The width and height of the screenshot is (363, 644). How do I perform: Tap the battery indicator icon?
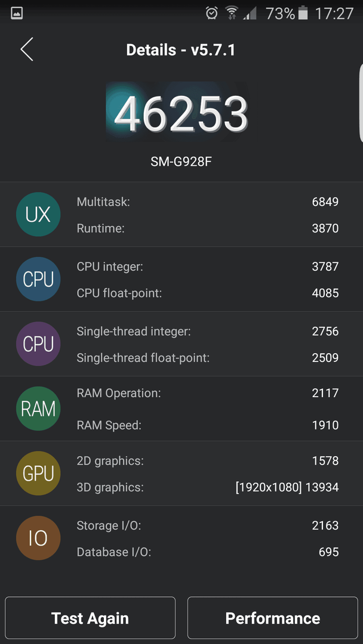(303, 14)
